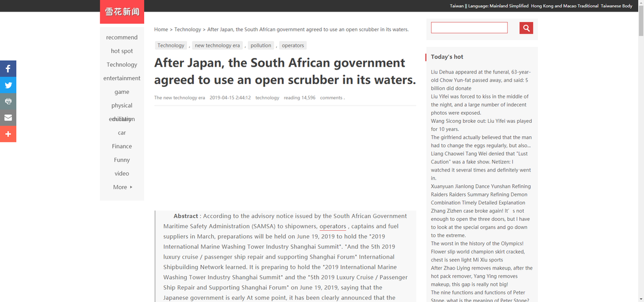Expand the More sidebar menu
The width and height of the screenshot is (644, 302).
point(122,187)
